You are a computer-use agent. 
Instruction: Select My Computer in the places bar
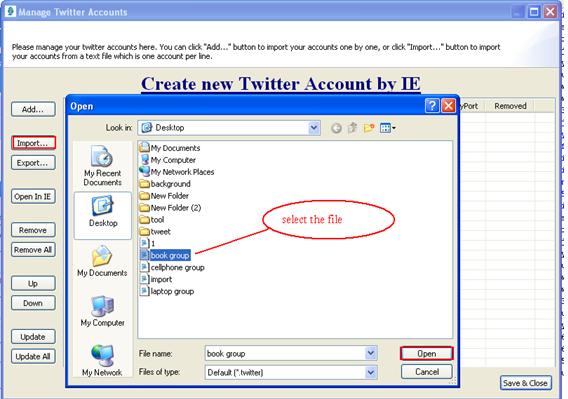pos(103,311)
